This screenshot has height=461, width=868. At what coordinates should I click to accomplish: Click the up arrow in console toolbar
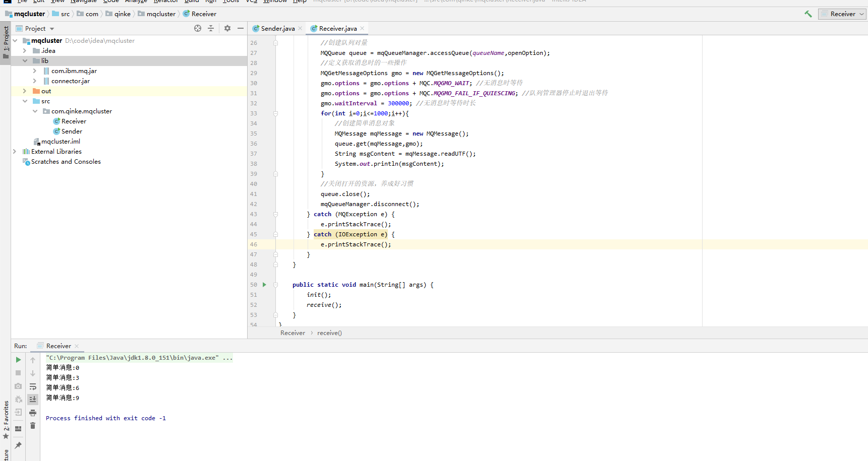click(33, 360)
